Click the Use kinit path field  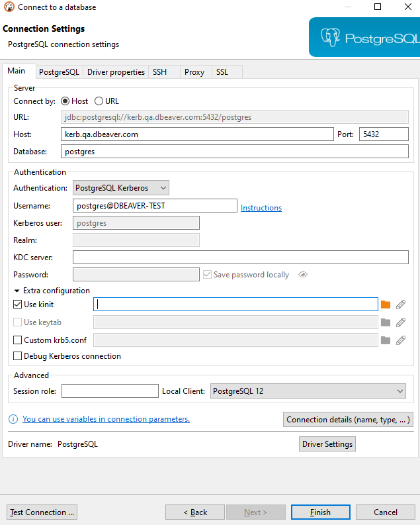(235, 305)
